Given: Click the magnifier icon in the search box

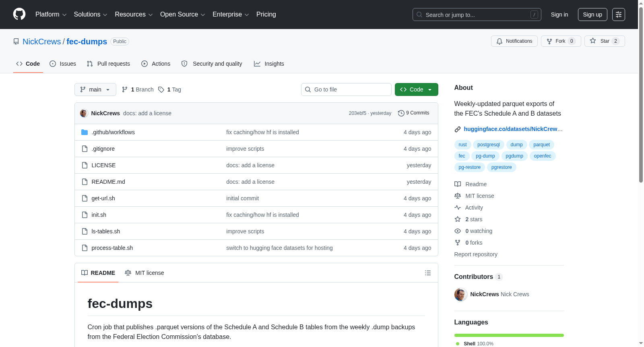Looking at the screenshot, I should 419,15.
